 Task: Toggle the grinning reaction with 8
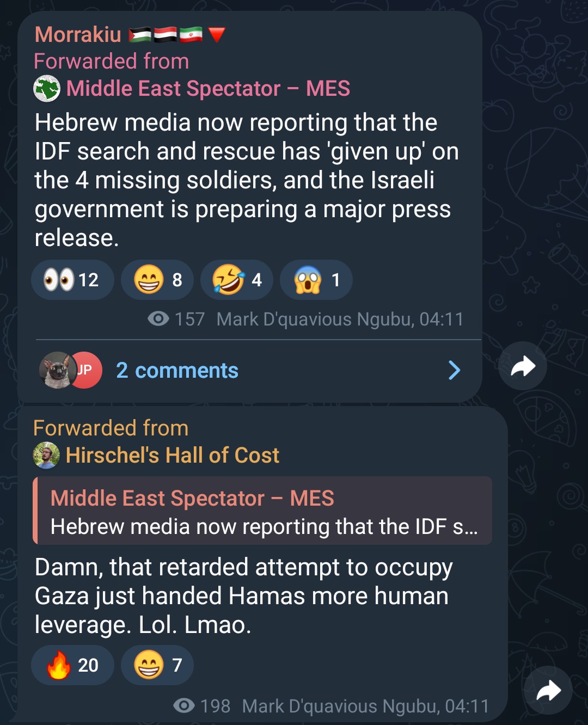157,280
